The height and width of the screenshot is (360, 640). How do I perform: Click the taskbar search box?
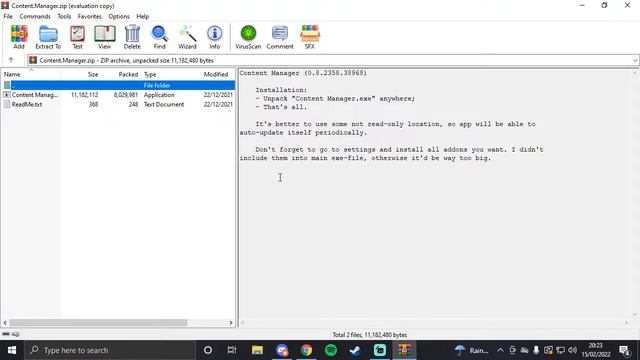(110, 350)
